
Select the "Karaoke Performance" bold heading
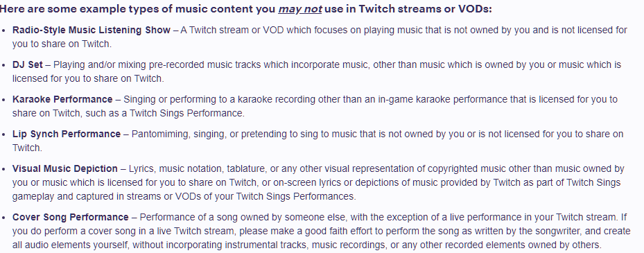[62, 99]
